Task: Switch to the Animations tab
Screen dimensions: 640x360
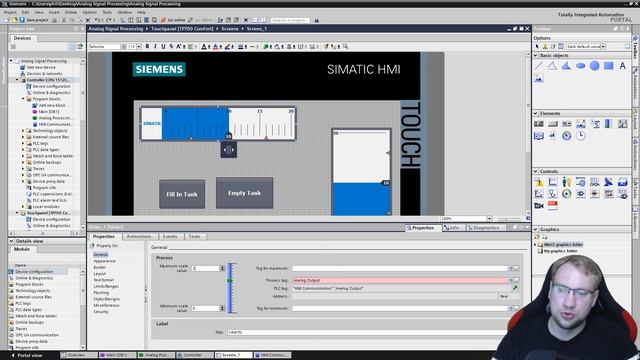Action: pos(139,236)
